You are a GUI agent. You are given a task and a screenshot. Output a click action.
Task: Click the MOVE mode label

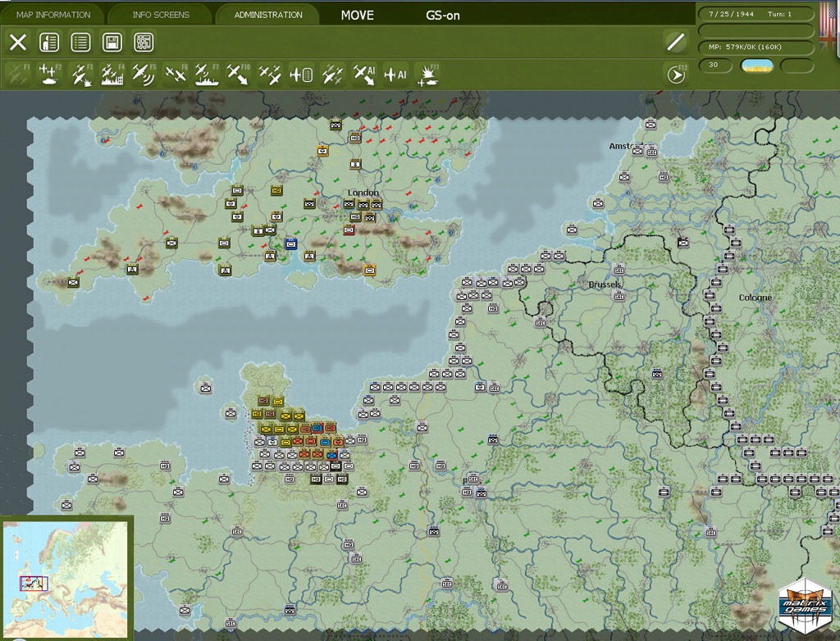click(x=357, y=15)
